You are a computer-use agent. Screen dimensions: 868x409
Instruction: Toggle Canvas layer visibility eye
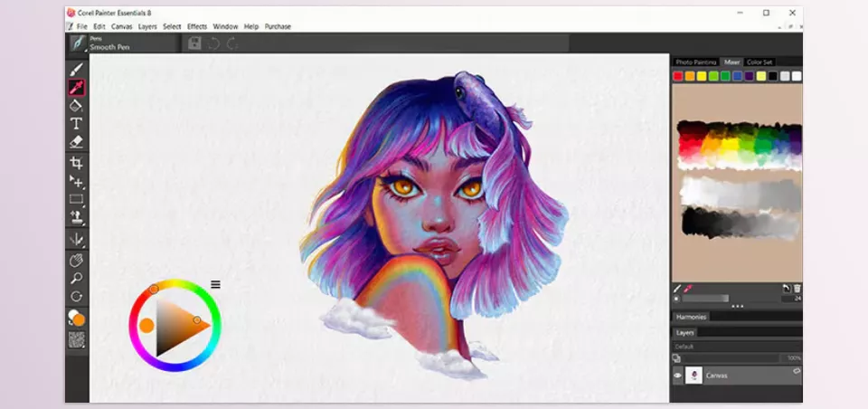point(677,376)
